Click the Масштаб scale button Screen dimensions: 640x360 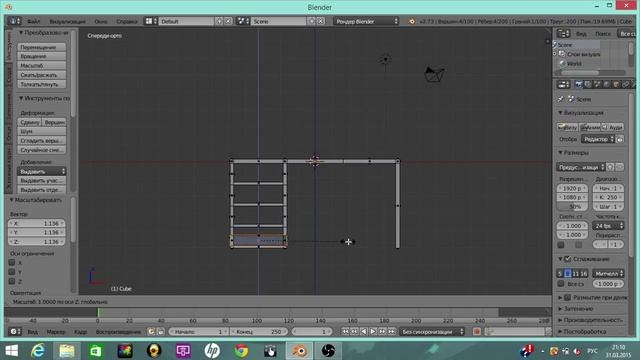click(x=42, y=66)
